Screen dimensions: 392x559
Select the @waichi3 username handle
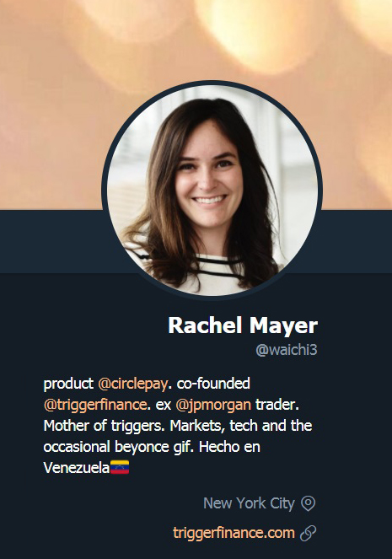click(x=286, y=350)
